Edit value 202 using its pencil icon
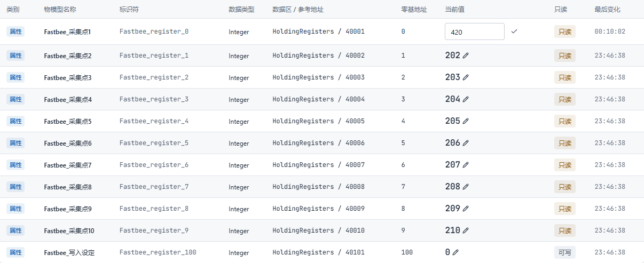Viewport: 644px width, 263px height. click(466, 55)
